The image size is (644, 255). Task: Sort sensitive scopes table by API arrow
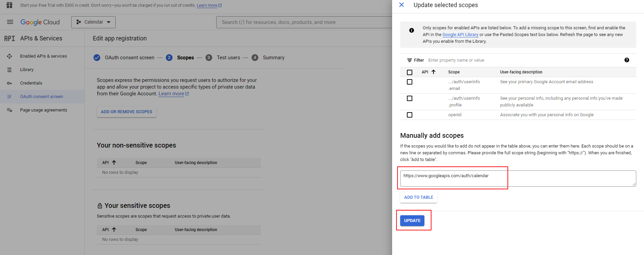[x=114, y=229]
